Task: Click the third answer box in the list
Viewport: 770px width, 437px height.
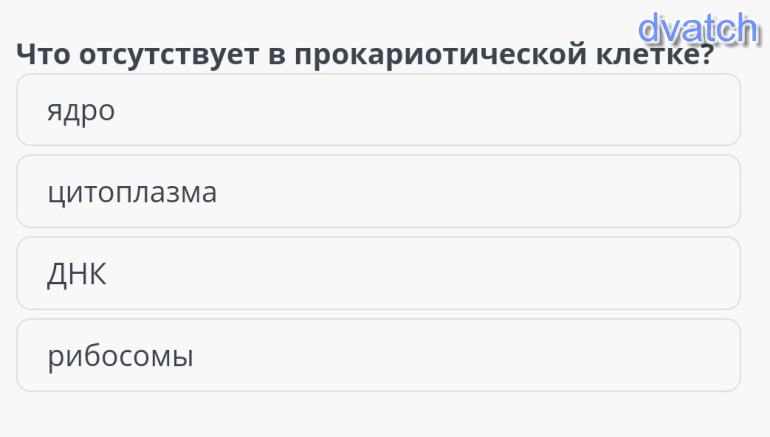Action: point(378,273)
